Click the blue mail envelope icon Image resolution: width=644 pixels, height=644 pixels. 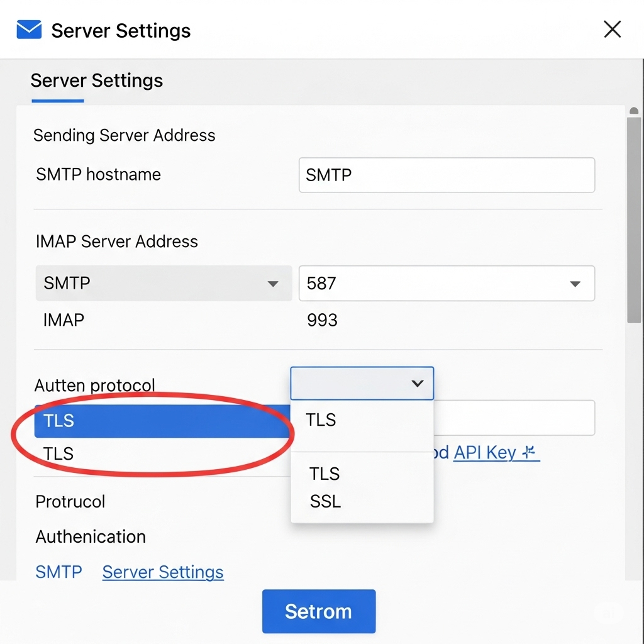click(29, 30)
